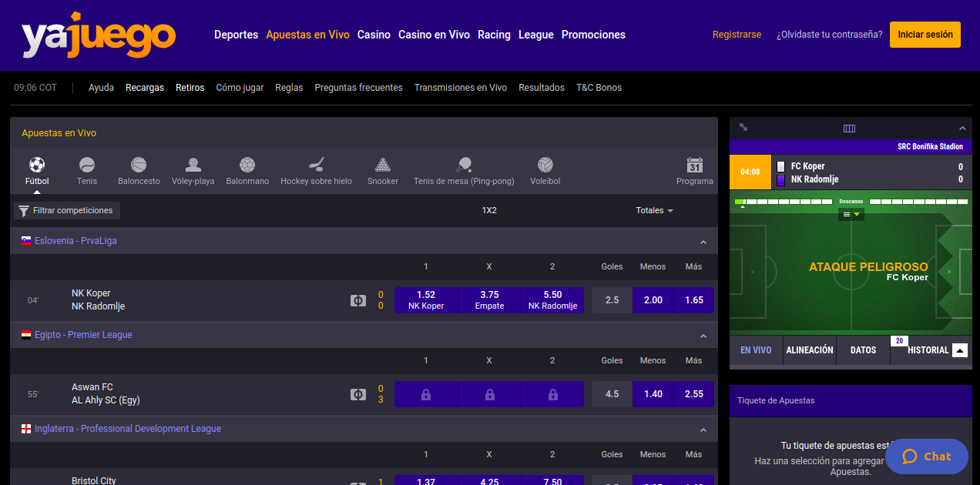Toggle the 3.75 Empate odds selection
This screenshot has width=980, height=485.
[489, 300]
